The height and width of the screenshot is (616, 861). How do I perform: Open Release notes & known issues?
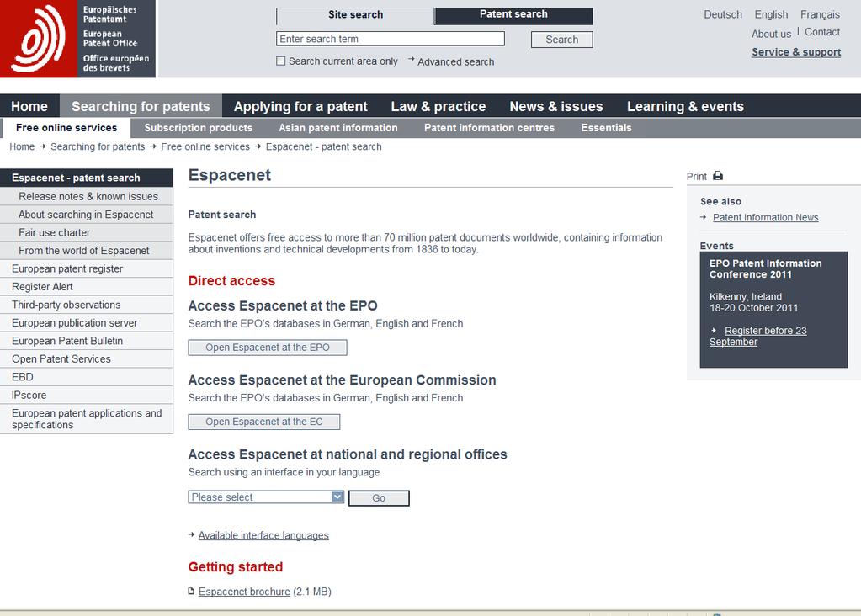click(86, 196)
